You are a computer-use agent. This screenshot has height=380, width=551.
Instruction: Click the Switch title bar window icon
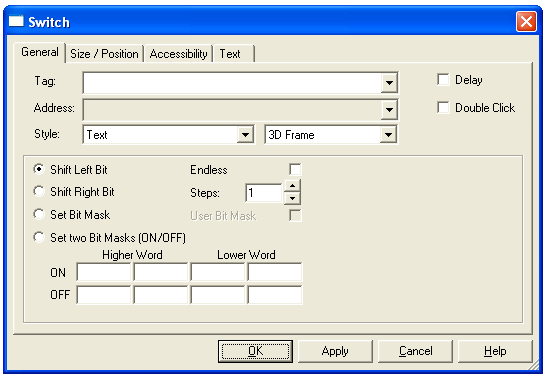pyautogui.click(x=16, y=21)
